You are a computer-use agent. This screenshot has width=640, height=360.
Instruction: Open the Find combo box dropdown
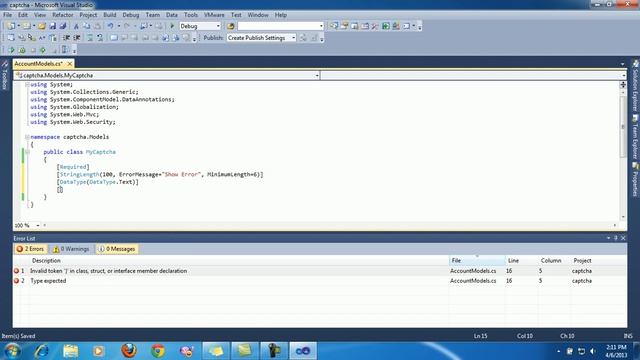coord(321,26)
